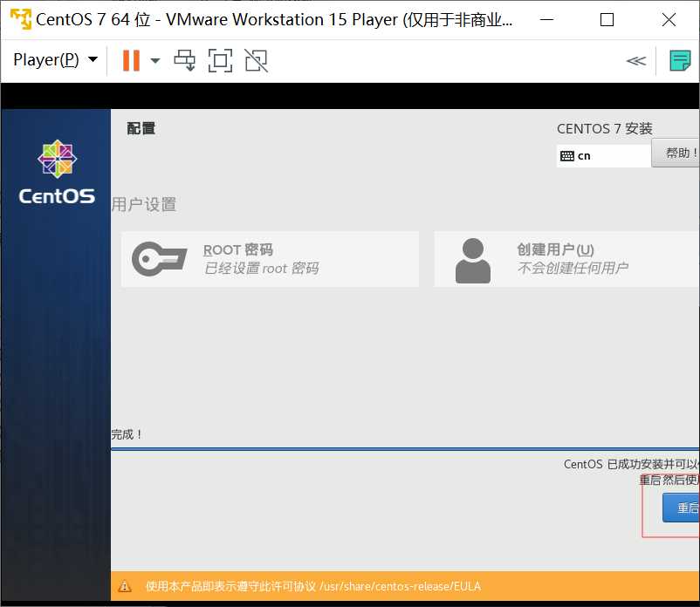Click the 配置 heading
The image size is (700, 607).
click(141, 128)
